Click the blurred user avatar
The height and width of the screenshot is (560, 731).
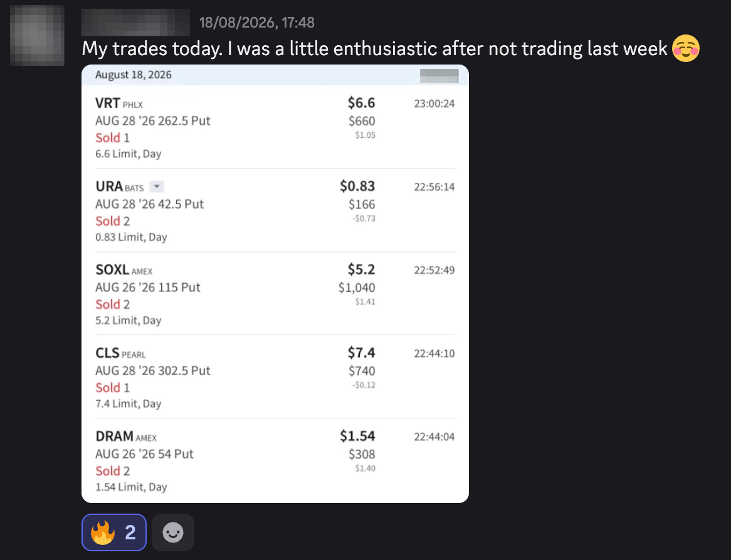tap(37, 36)
